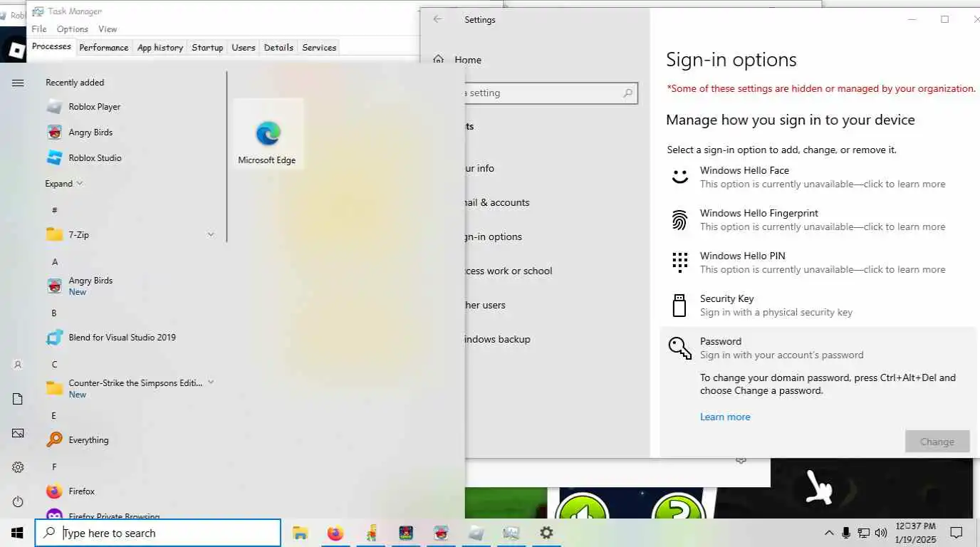Screen dimensions: 980x547
Task: Open the volume speaker tray icon
Action: click(x=881, y=533)
